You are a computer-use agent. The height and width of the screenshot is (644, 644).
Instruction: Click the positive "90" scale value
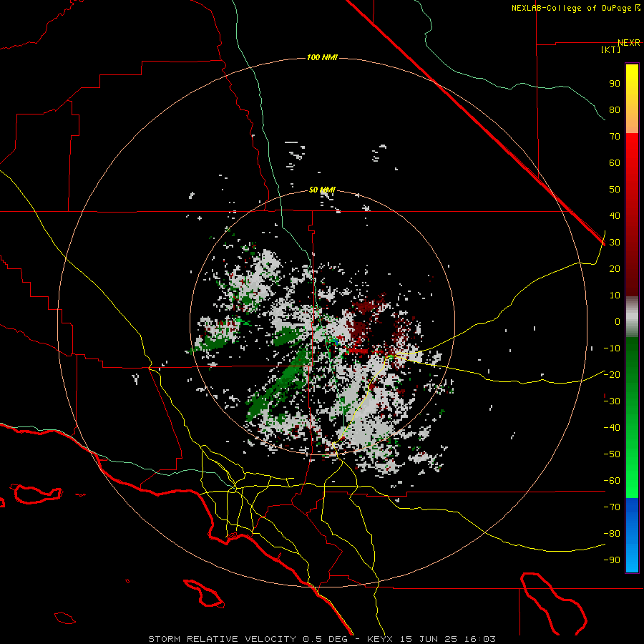point(615,84)
